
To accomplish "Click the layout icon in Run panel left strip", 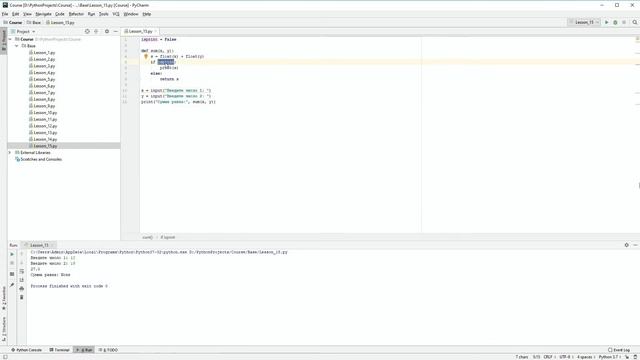I will coord(12,274).
